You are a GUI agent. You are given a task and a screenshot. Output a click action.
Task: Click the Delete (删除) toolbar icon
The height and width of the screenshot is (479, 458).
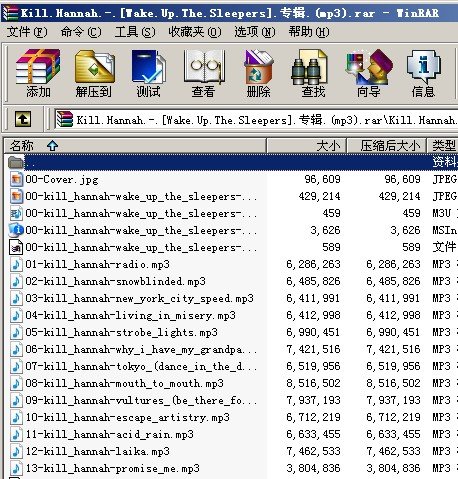tap(258, 66)
